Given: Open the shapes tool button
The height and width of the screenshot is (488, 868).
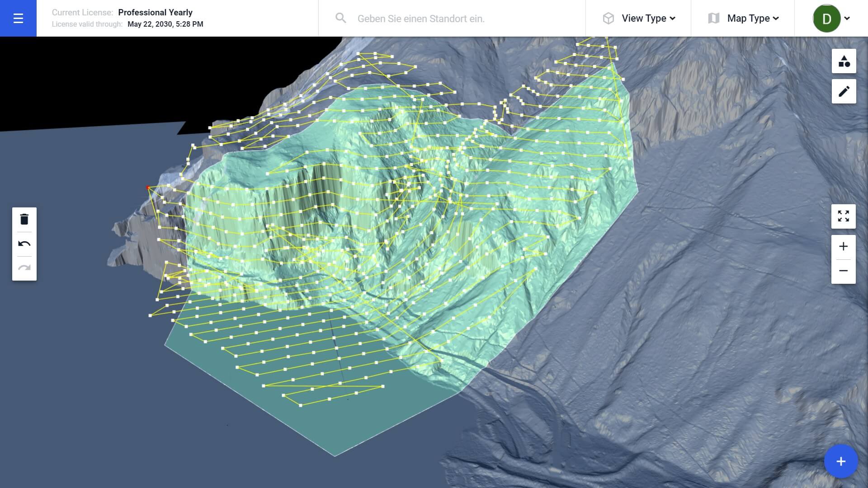Looking at the screenshot, I should click(844, 61).
